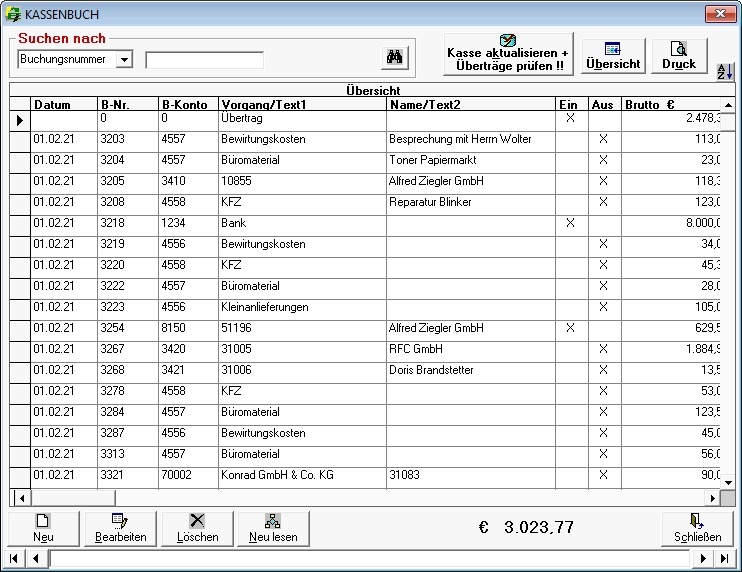The image size is (742, 572).
Task: Go to next record navigation arrow
Action: pyautogui.click(x=703, y=558)
